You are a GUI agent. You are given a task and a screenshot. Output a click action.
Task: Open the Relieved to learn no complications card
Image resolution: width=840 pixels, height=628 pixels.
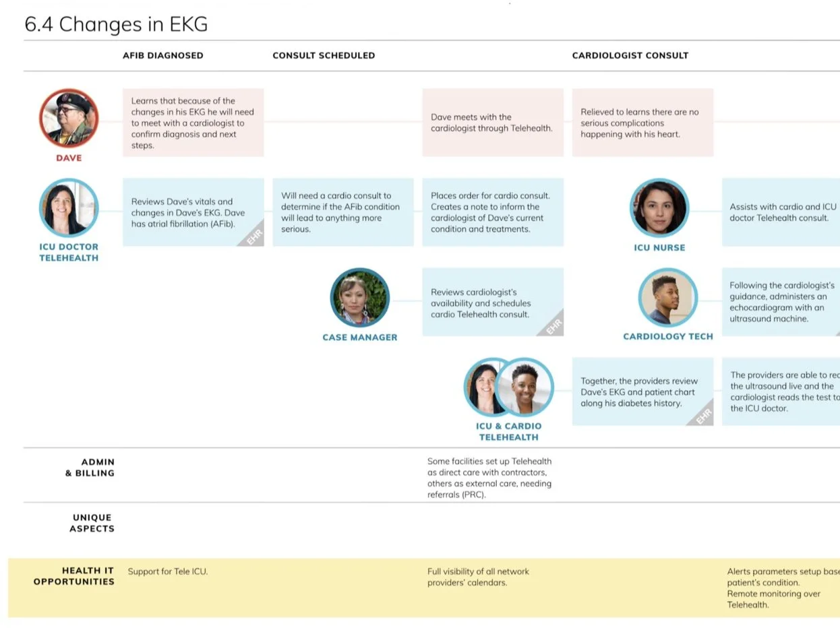pos(642,123)
